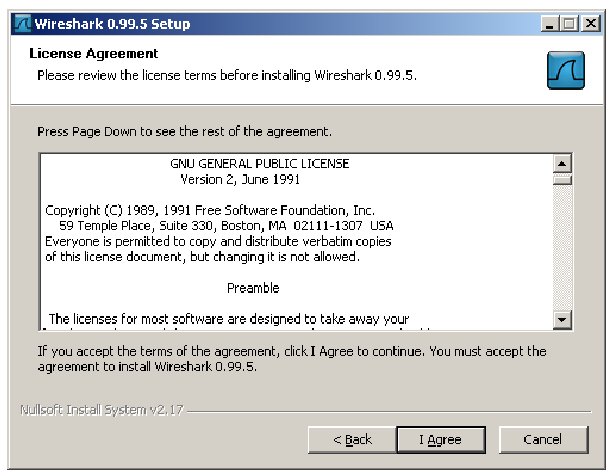Close the setup window
Viewport: 614px width, 476px height.
pos(591,23)
